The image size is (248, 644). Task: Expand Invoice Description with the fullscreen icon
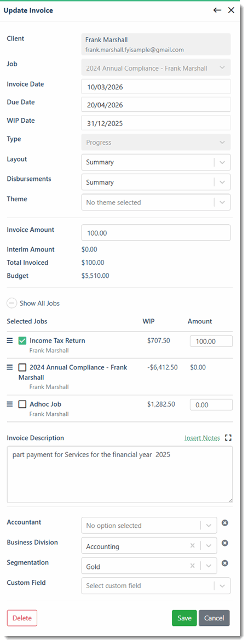click(228, 438)
